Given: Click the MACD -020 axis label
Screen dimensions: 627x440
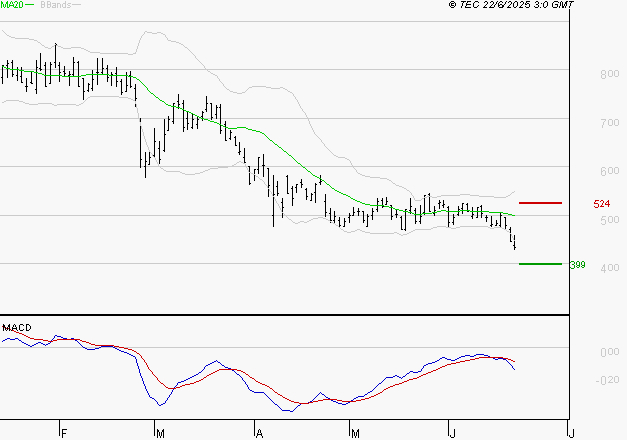Looking at the screenshot, I should tap(607, 380).
